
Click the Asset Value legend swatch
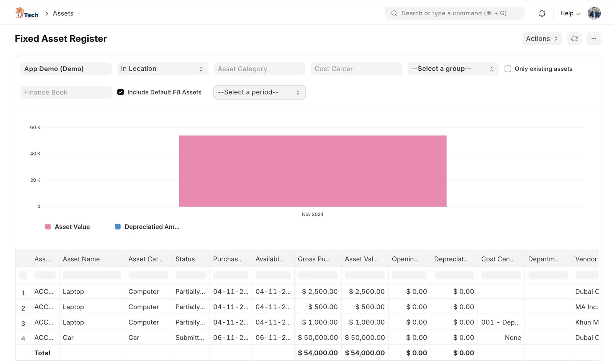pyautogui.click(x=48, y=227)
